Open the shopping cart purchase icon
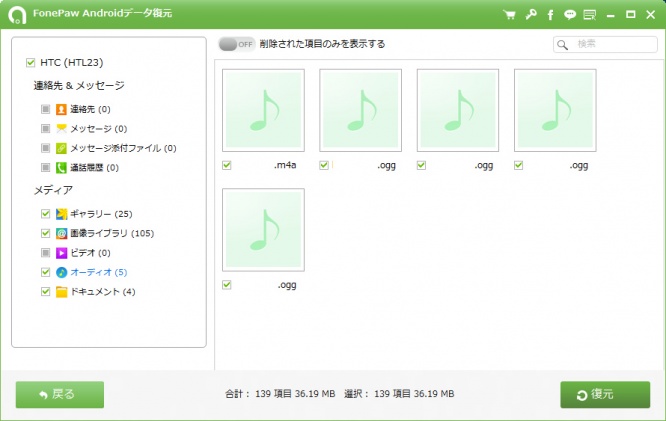 point(509,15)
